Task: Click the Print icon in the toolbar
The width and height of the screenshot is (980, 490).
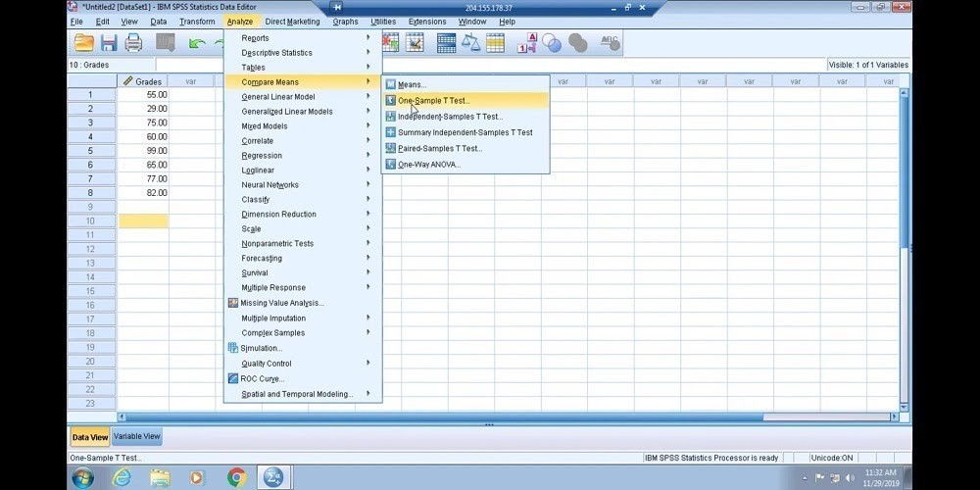Action: point(133,43)
